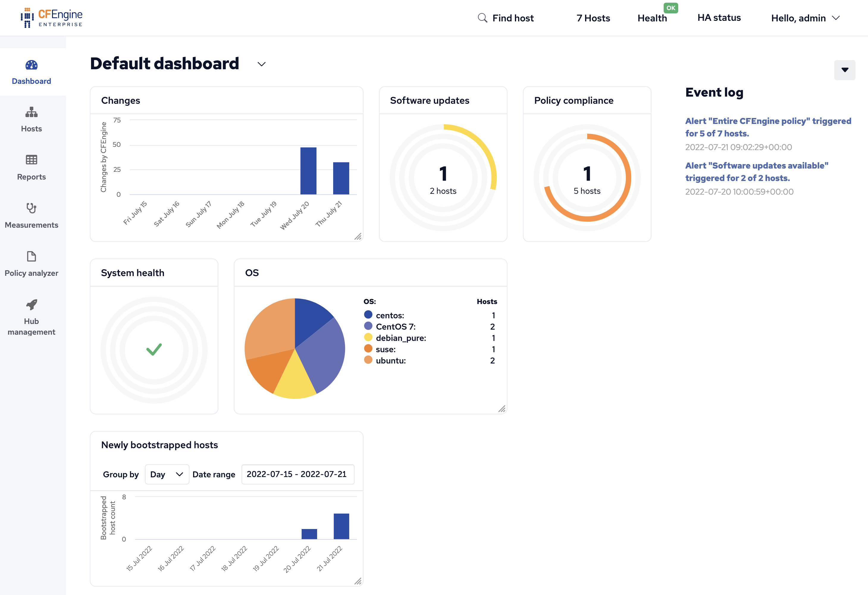Open Hub management rocket icon
The width and height of the screenshot is (868, 595).
31,305
